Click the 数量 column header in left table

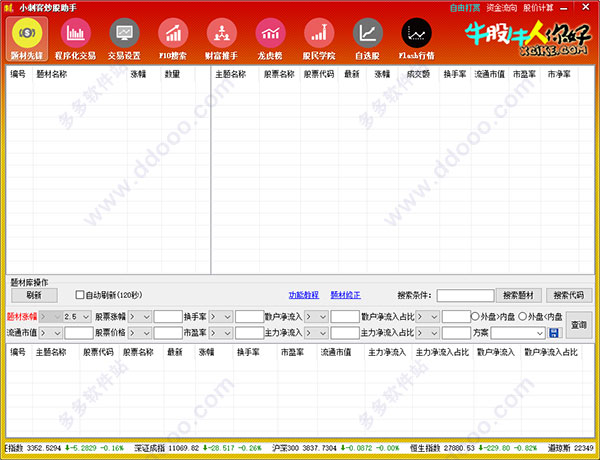(172, 74)
